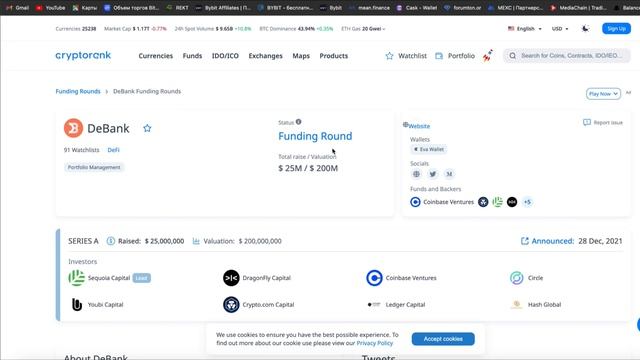This screenshot has width=640, height=360.
Task: Open Sequoia Capital investor
Action: pos(109,278)
